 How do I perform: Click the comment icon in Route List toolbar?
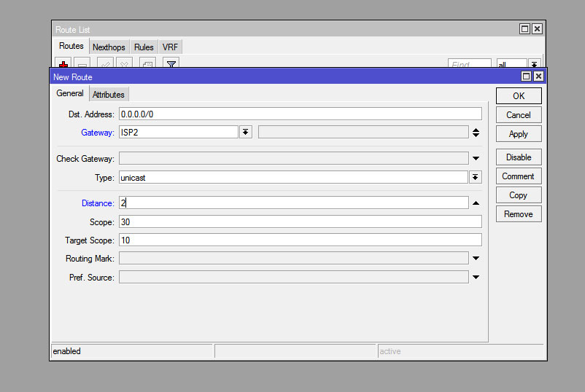pos(147,65)
